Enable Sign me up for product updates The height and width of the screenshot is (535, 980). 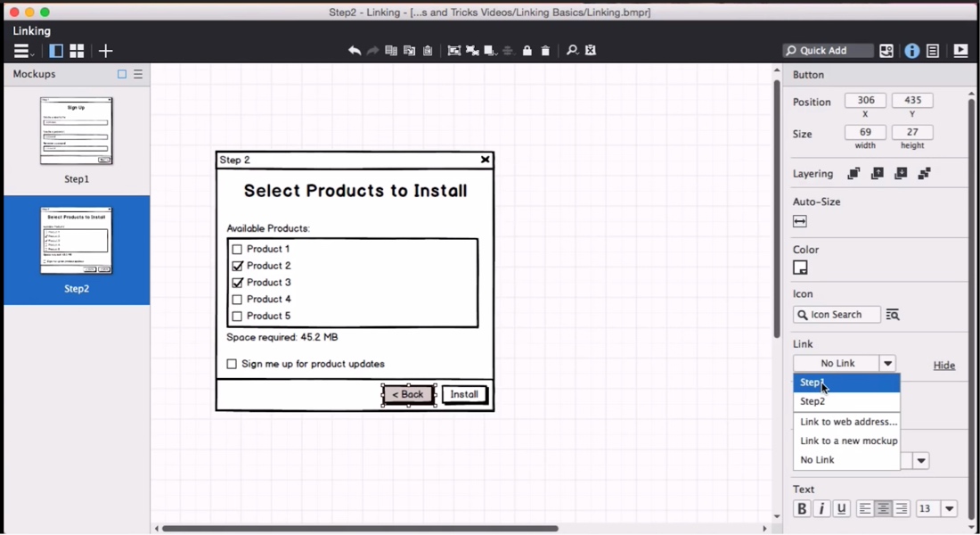pyautogui.click(x=230, y=365)
